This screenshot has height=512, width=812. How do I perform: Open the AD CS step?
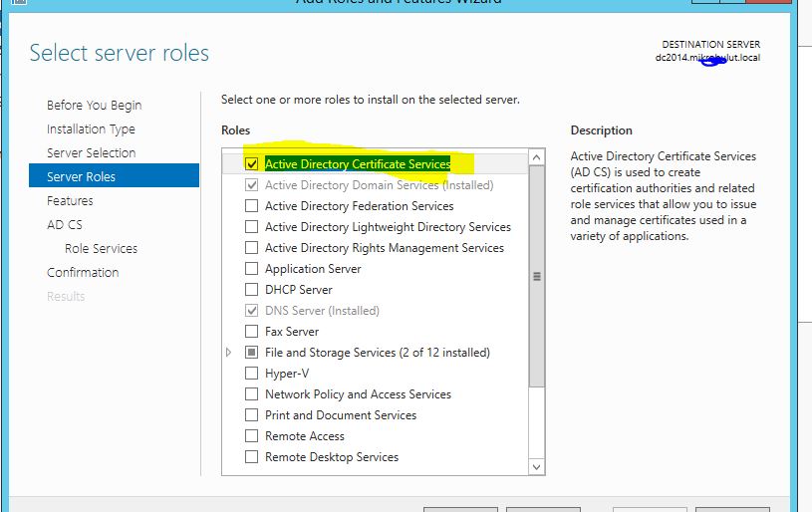coord(65,225)
